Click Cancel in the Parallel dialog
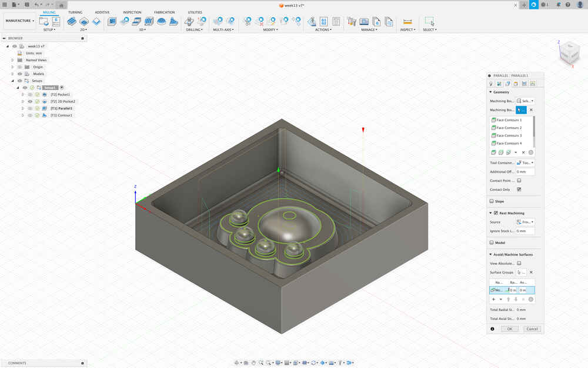The width and height of the screenshot is (588, 368). tap(532, 329)
